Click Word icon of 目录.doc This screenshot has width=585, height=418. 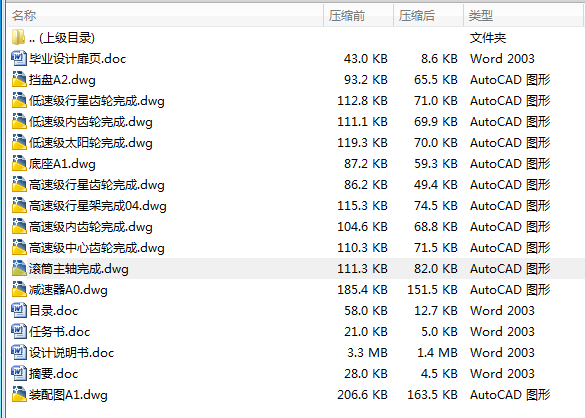click(19, 310)
